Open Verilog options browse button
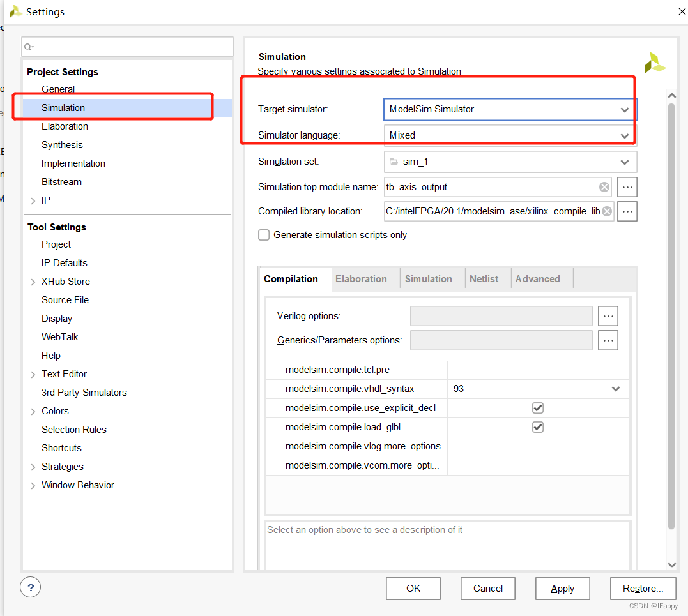Image resolution: width=688 pixels, height=616 pixels. 608,316
